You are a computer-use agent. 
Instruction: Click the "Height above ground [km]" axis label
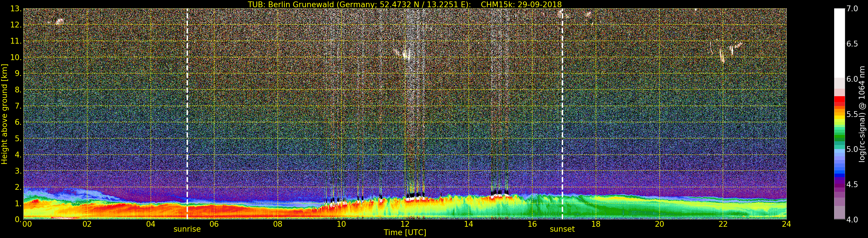click(4, 114)
